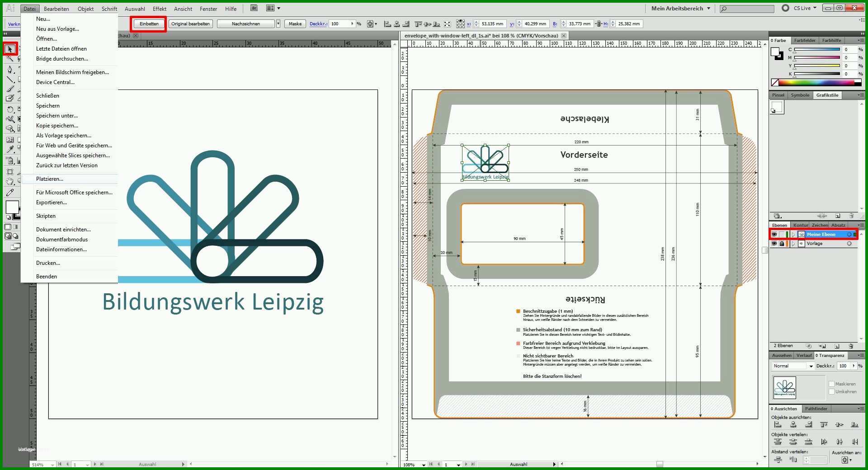Click horizontal distribute right in Ausrichten panel
The height and width of the screenshot is (470, 868).
click(854, 442)
